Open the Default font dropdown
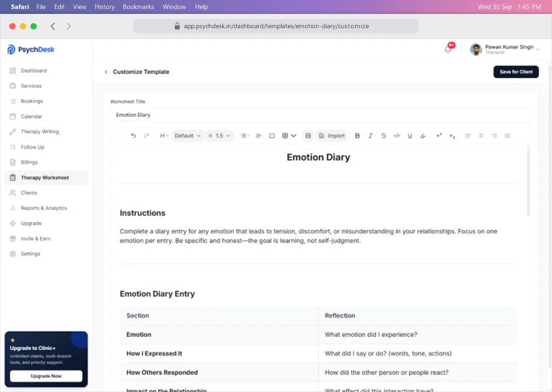 pos(188,136)
